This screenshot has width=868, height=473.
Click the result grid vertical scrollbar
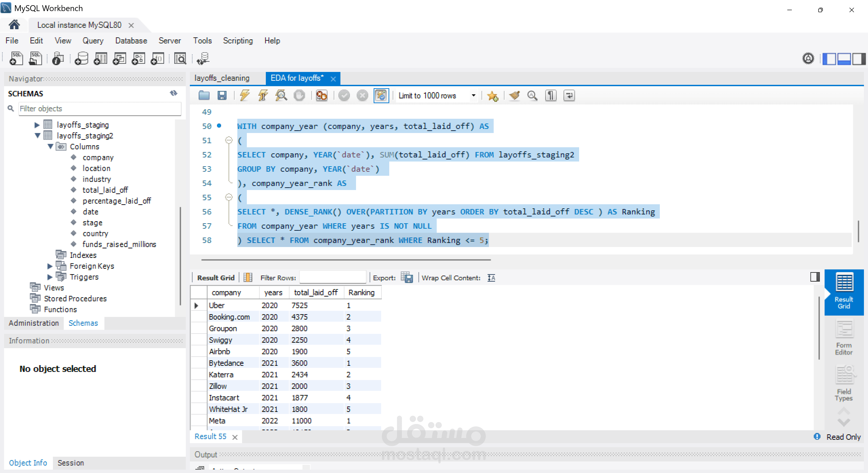(x=819, y=328)
